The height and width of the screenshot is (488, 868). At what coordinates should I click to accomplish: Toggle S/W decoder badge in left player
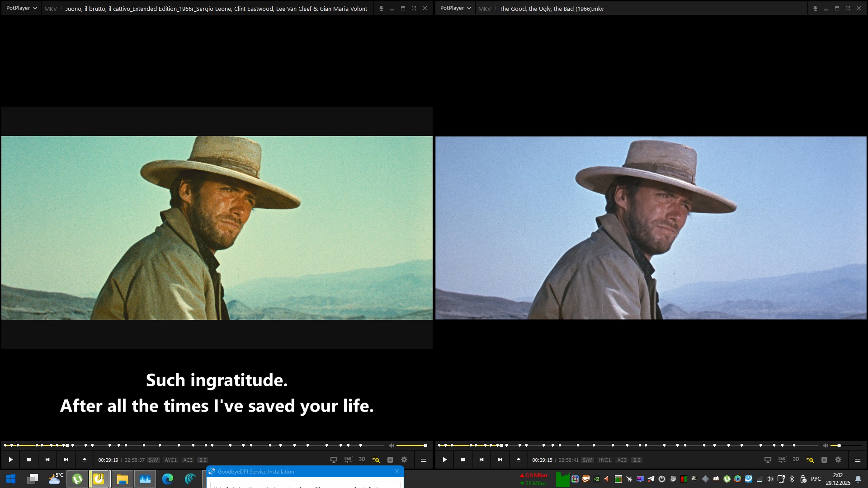153,460
